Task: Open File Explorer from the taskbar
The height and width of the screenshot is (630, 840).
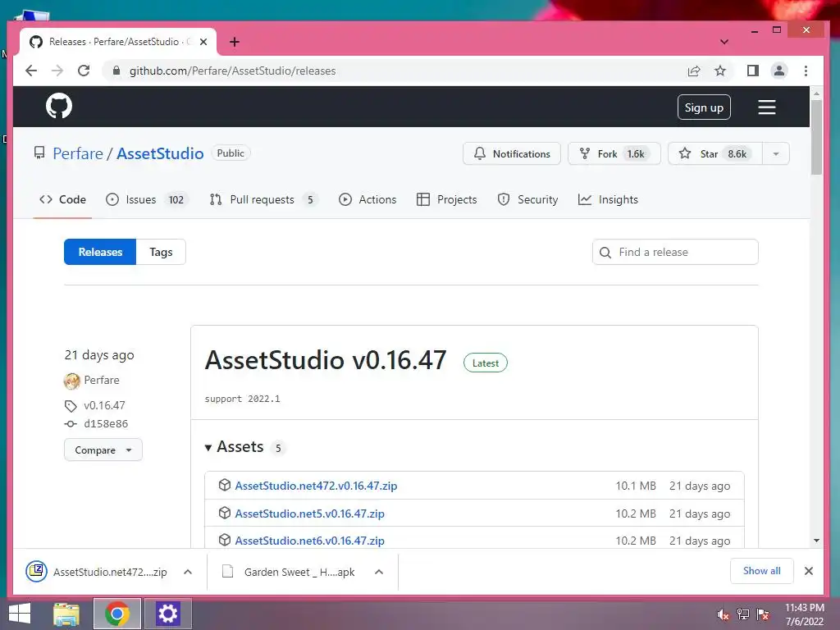Action: [66, 614]
